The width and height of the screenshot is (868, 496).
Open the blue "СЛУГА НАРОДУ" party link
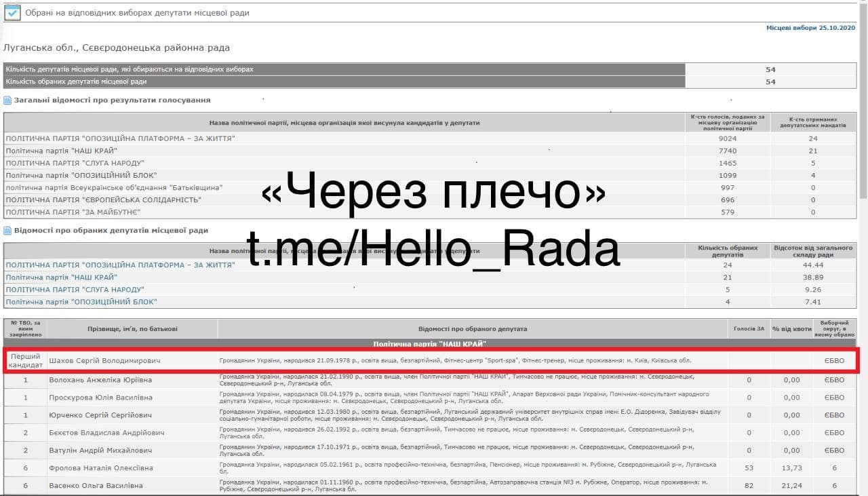[x=75, y=290]
